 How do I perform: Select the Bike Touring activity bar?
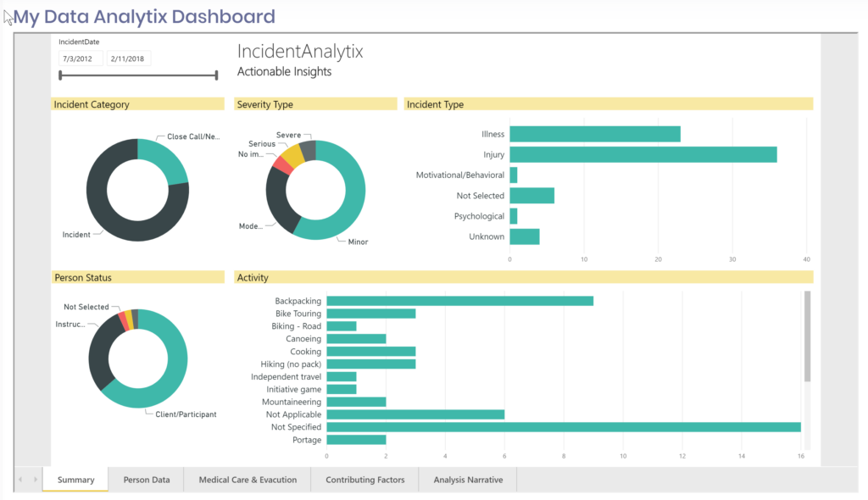[x=371, y=314]
